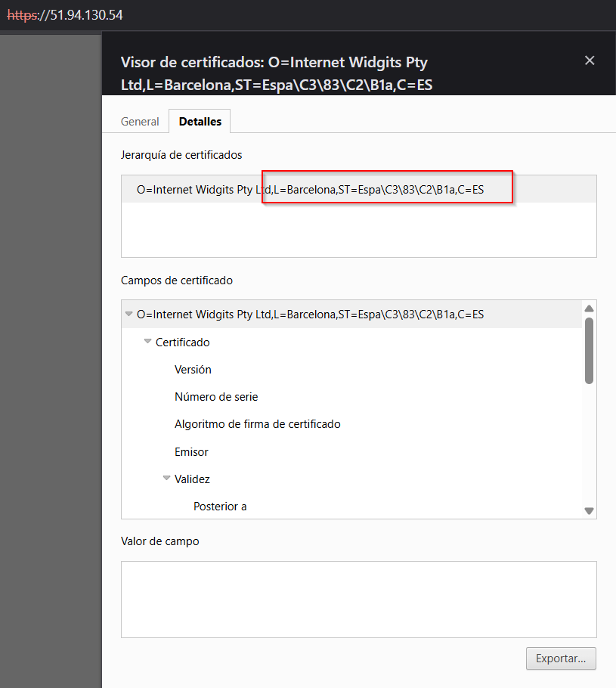Close the Visor de certificados dialog
The height and width of the screenshot is (688, 616).
click(x=590, y=60)
